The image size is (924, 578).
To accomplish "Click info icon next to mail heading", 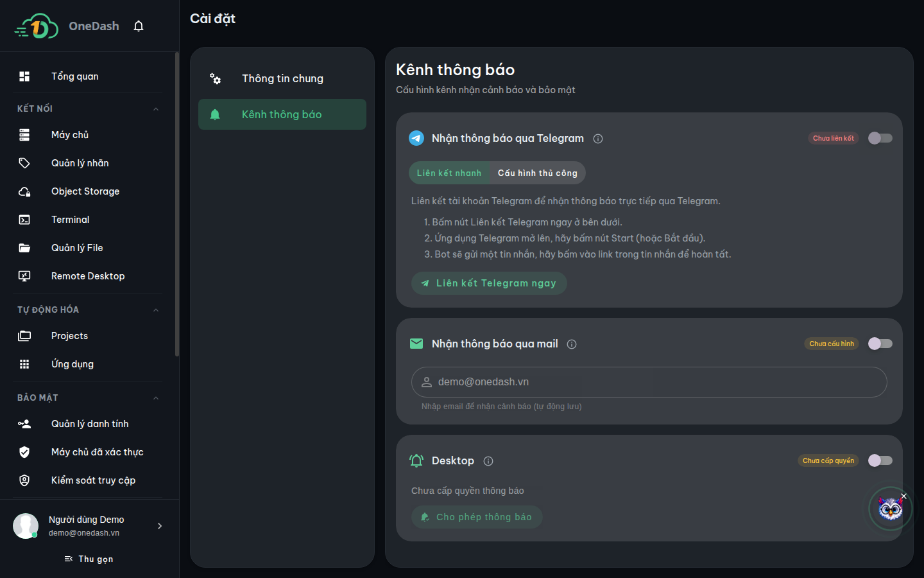I will pyautogui.click(x=572, y=344).
